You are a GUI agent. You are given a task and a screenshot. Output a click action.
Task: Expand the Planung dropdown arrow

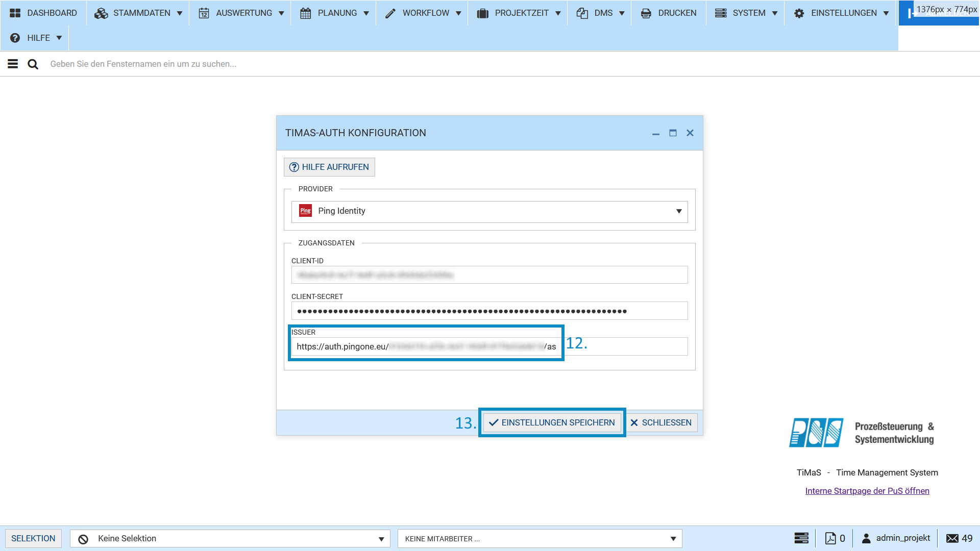[366, 13]
